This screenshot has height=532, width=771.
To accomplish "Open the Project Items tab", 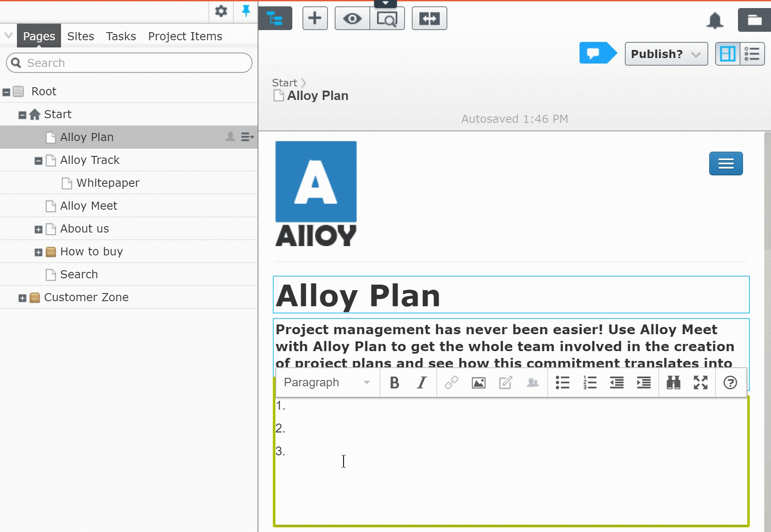I will (x=185, y=36).
